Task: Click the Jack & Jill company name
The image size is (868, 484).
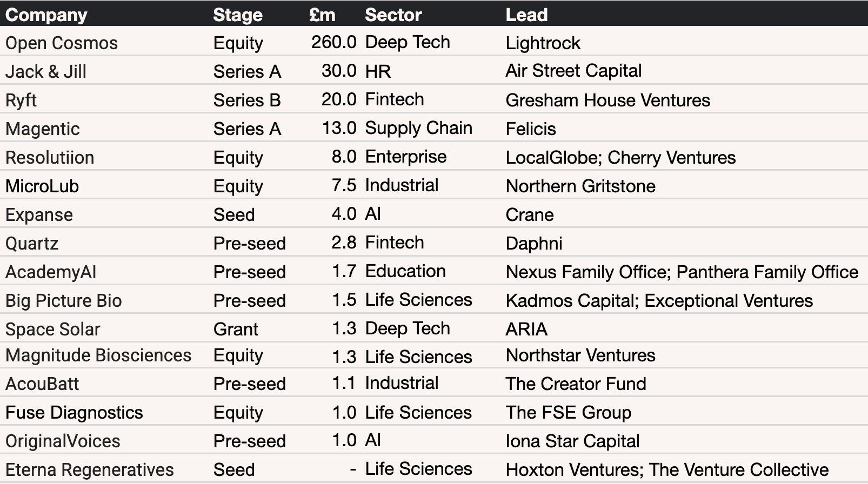Action: tap(46, 72)
